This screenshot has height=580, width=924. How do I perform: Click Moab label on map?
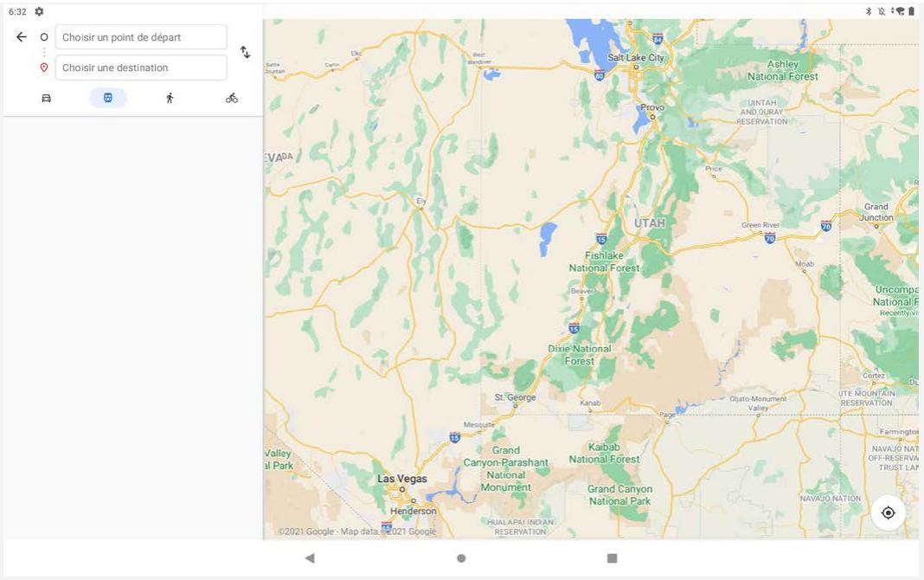(x=805, y=264)
